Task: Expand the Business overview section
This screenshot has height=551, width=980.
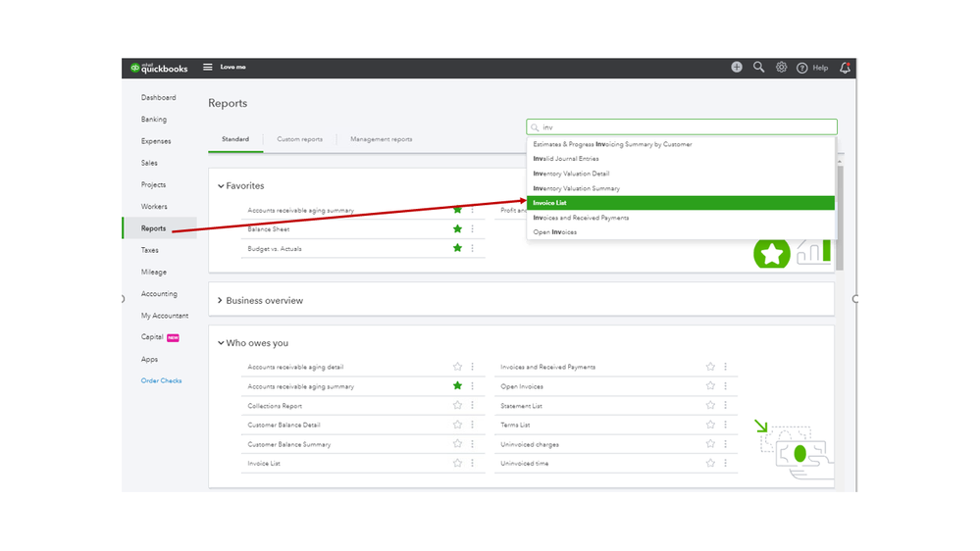Action: click(220, 301)
